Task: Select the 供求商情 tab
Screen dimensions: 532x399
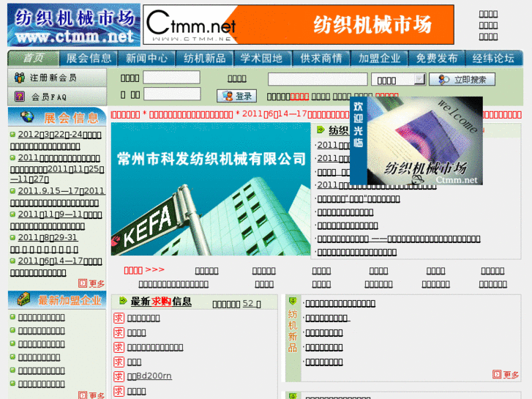Action: 321,58
